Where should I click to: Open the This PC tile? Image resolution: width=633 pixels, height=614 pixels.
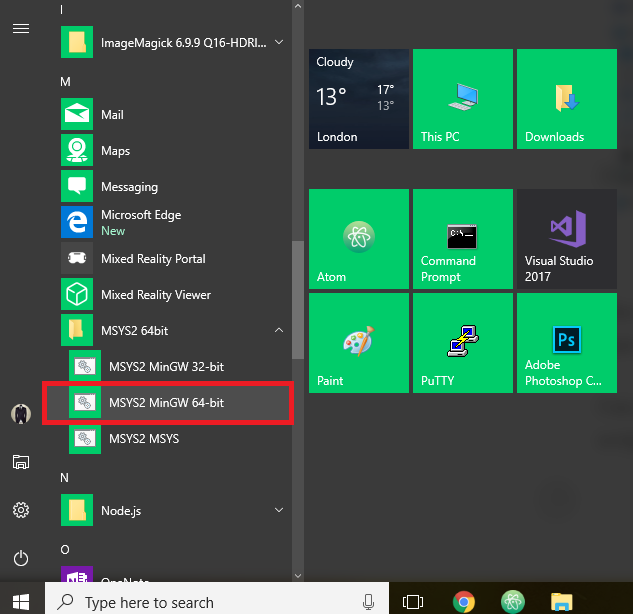click(463, 99)
